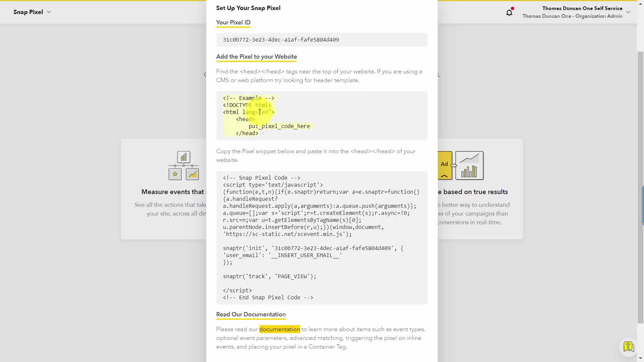Image resolution: width=644 pixels, height=362 pixels.
Task: Expand the Snap Pixel dropdown menu
Action: [x=32, y=12]
